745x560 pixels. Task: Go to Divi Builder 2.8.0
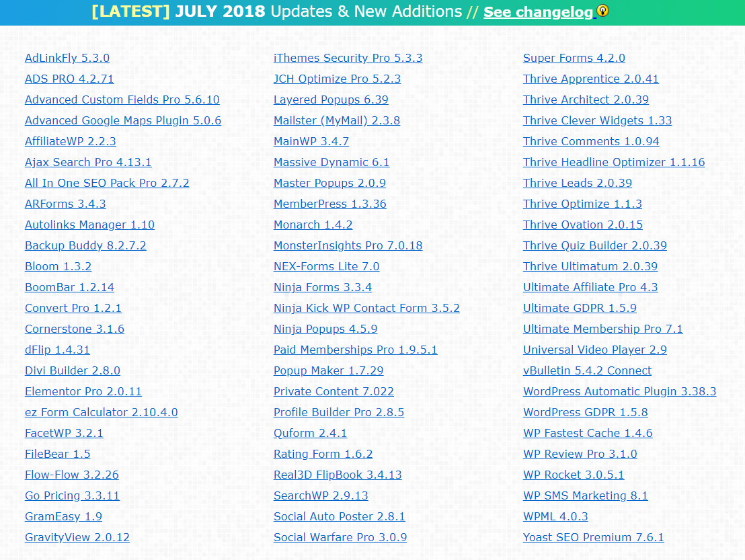click(x=72, y=371)
